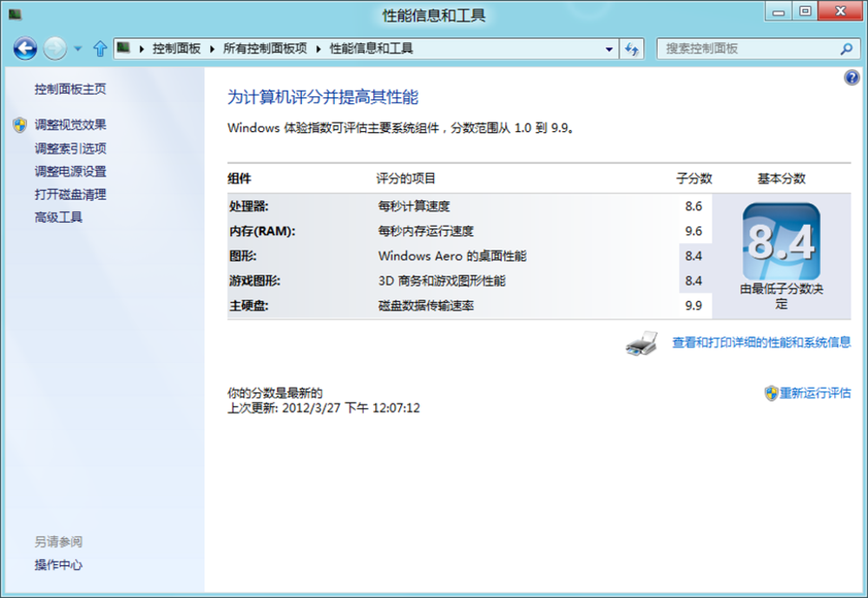Open 高级工具 link

point(58,217)
